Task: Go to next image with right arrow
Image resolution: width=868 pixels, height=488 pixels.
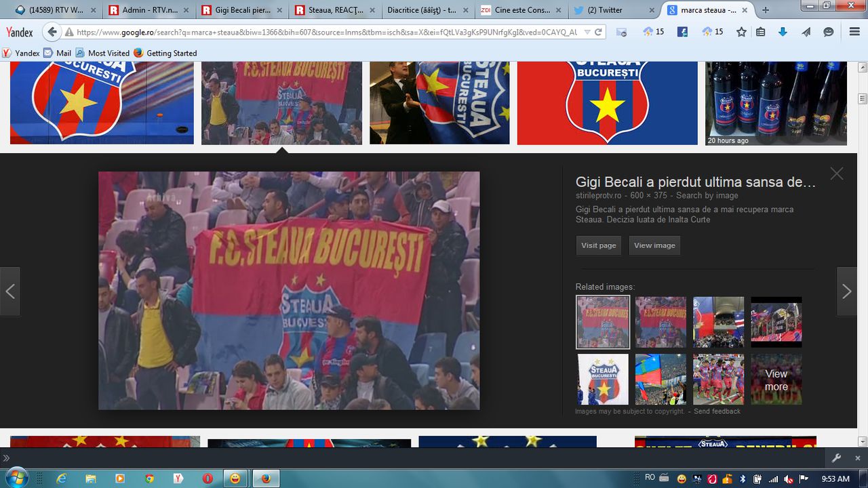Action: point(846,291)
